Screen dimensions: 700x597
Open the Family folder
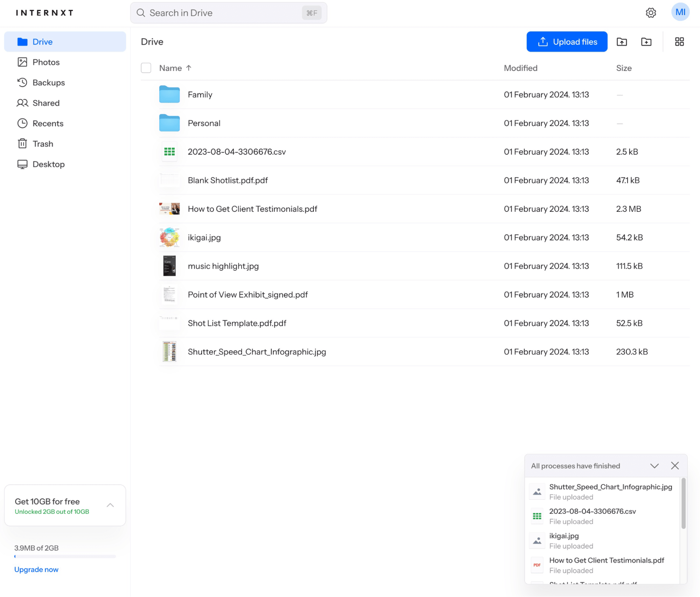pyautogui.click(x=200, y=94)
